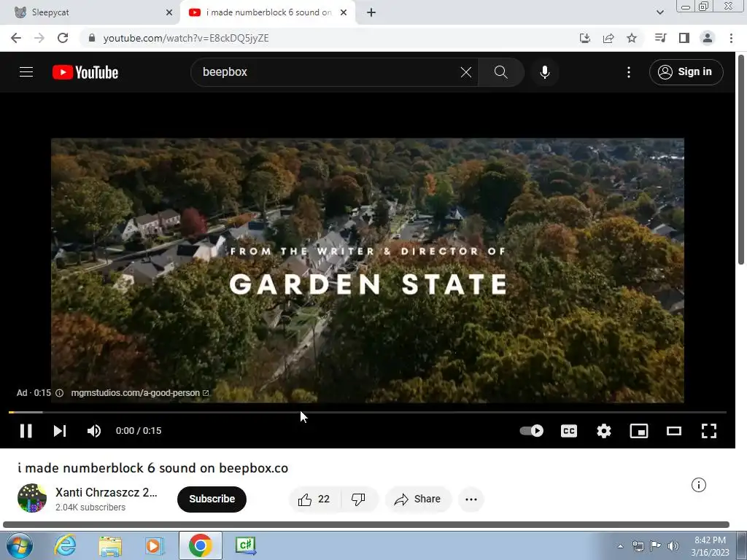Enable theater mode view
This screenshot has height=560, width=747.
pos(673,431)
